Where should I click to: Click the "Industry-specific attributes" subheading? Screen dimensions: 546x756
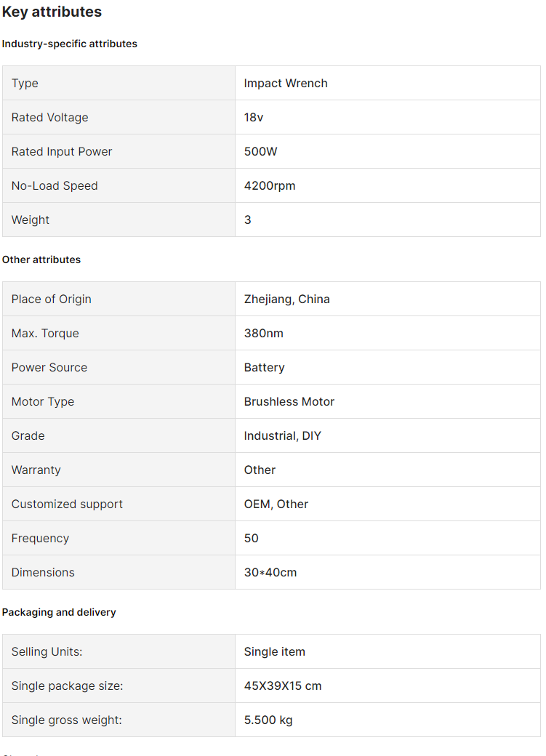(70, 44)
